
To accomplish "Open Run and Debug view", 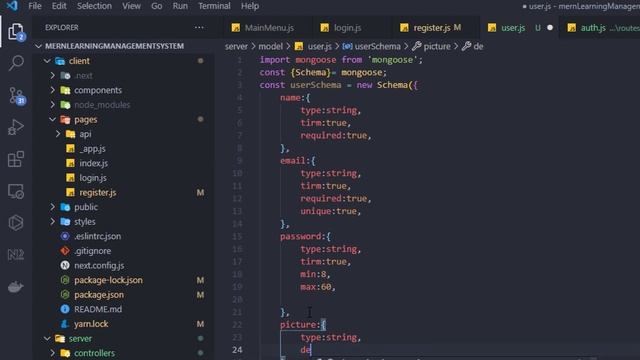I will point(16,127).
